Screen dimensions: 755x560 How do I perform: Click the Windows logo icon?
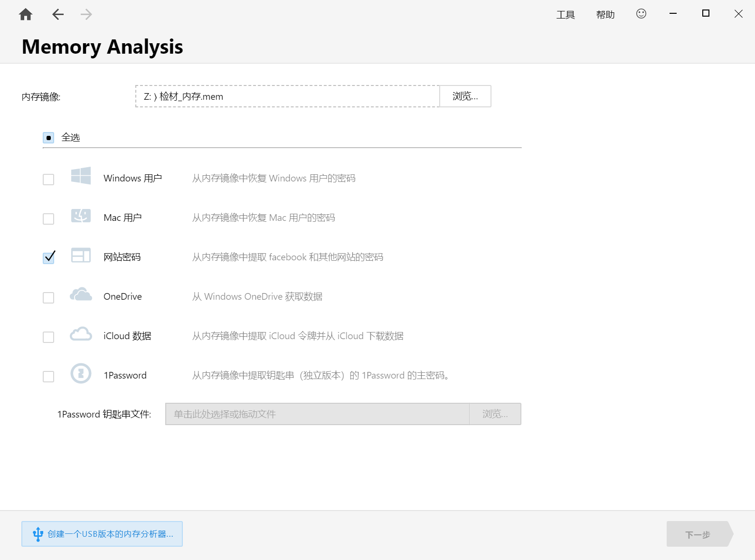81,176
